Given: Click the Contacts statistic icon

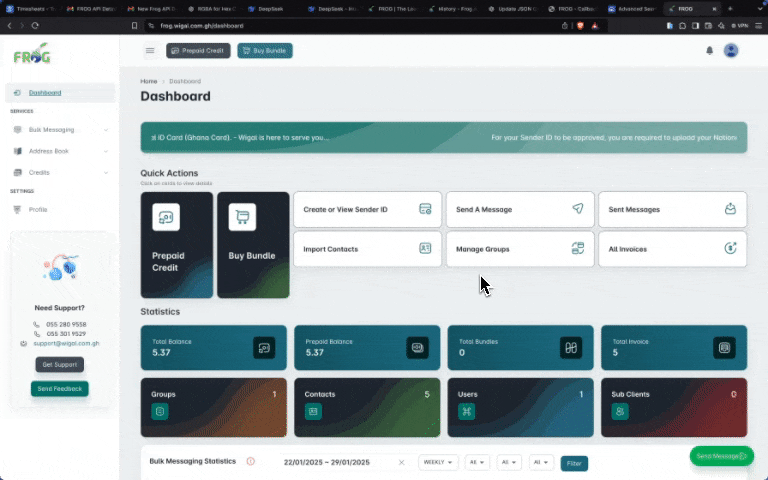Looking at the screenshot, I should coord(313,411).
